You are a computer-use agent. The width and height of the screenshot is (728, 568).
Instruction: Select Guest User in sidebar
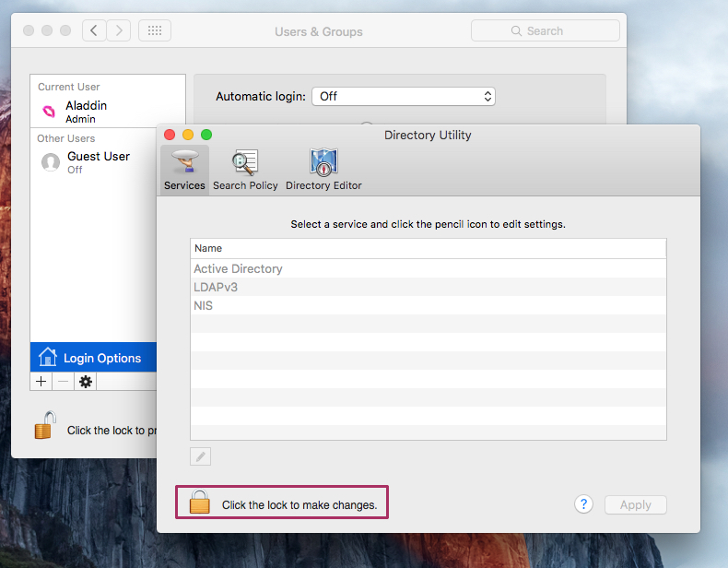click(94, 162)
